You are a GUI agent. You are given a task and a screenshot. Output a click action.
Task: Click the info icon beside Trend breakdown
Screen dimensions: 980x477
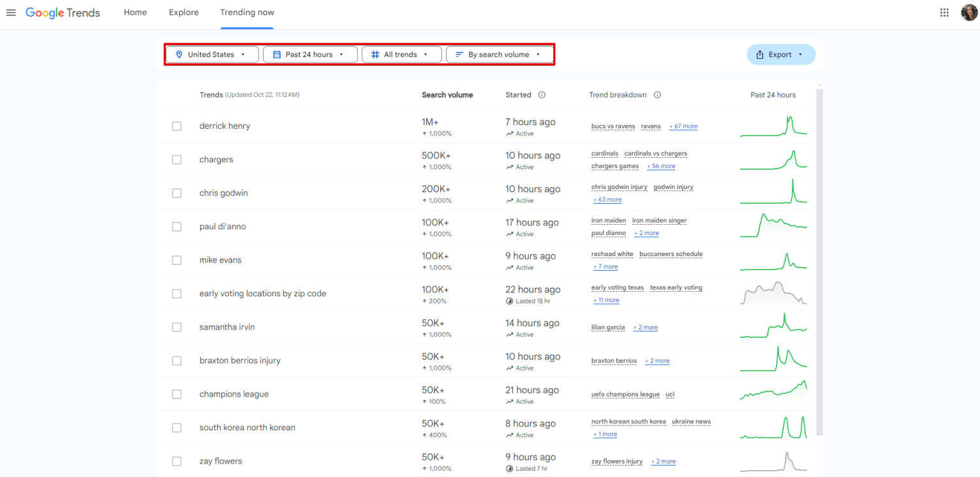pyautogui.click(x=657, y=95)
